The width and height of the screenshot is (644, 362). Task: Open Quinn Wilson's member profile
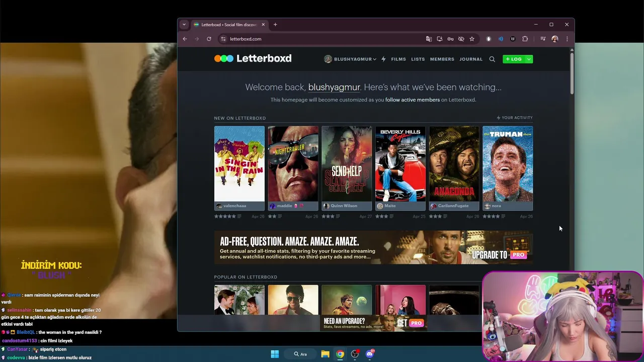344,206
